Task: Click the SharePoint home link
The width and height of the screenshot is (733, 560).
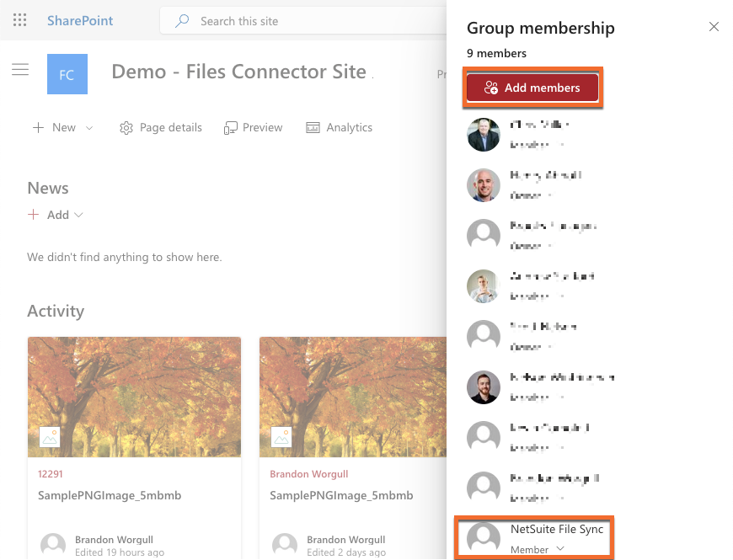Action: tap(80, 21)
